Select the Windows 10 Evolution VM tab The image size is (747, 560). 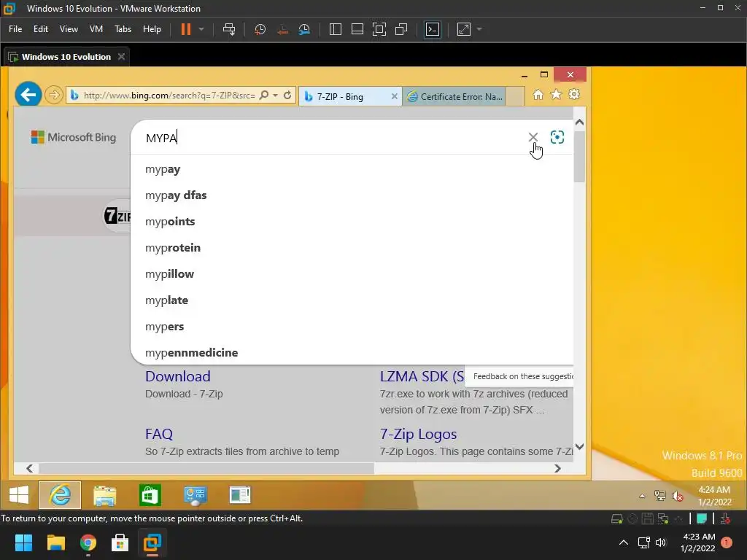66,57
